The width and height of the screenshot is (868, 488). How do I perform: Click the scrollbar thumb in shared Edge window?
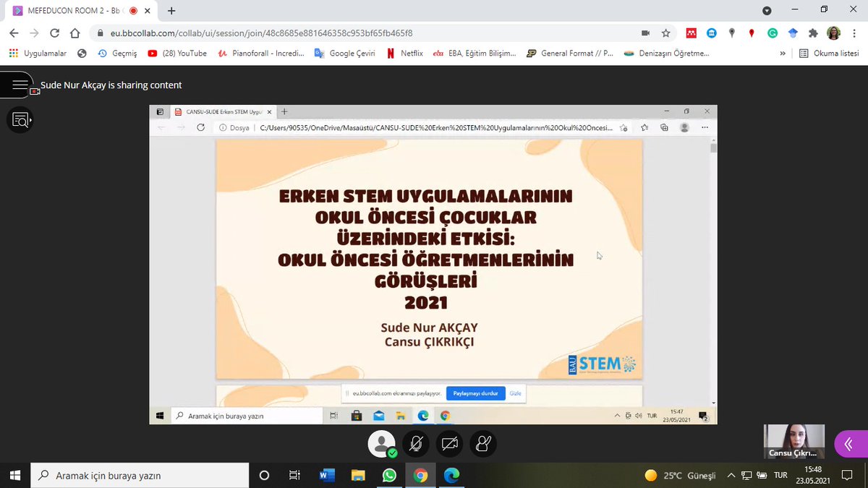point(714,147)
